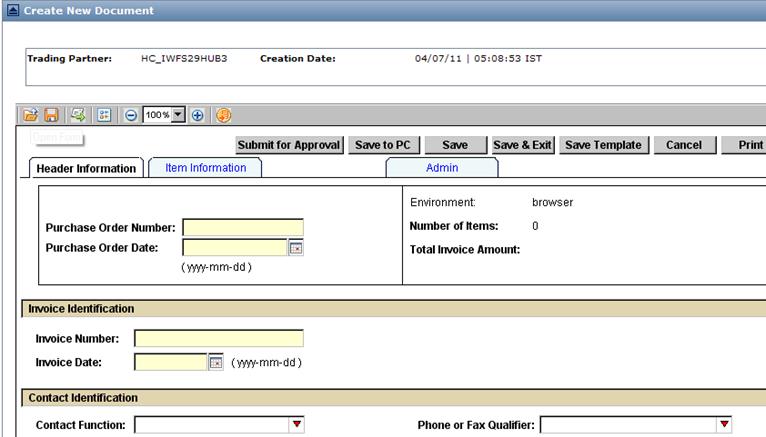Expand the Contact Function dropdown
766x437 pixels.
(296, 425)
